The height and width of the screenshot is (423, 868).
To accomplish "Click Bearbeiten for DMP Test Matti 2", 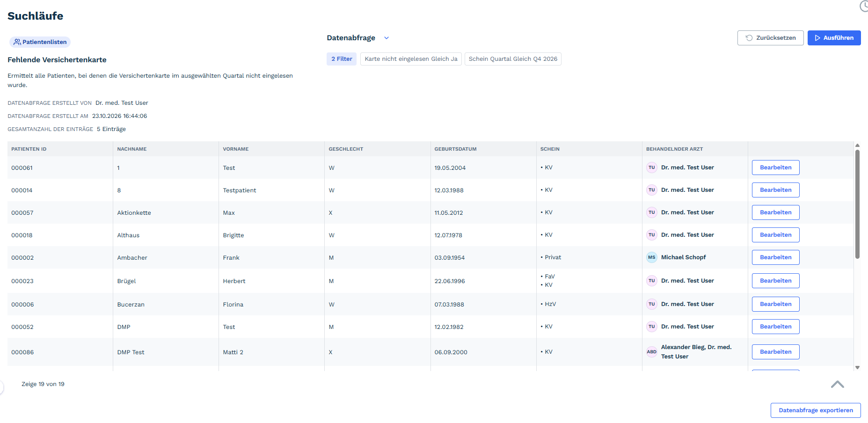I will point(775,352).
